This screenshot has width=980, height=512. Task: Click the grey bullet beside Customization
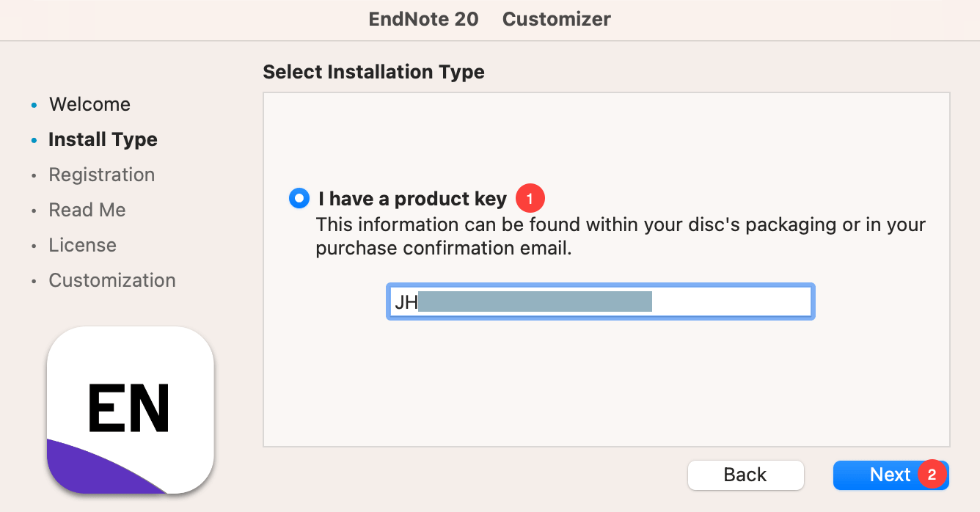pyautogui.click(x=34, y=281)
